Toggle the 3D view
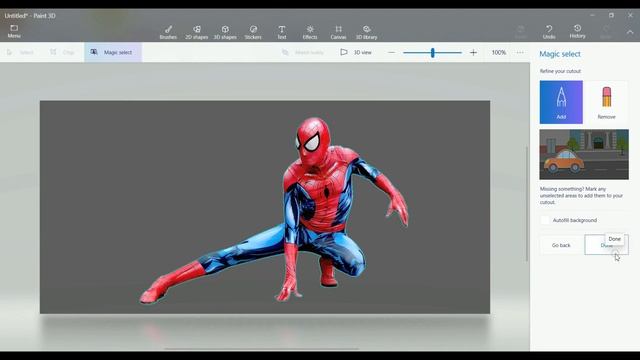Screen dimensions: 640x360 [356, 52]
